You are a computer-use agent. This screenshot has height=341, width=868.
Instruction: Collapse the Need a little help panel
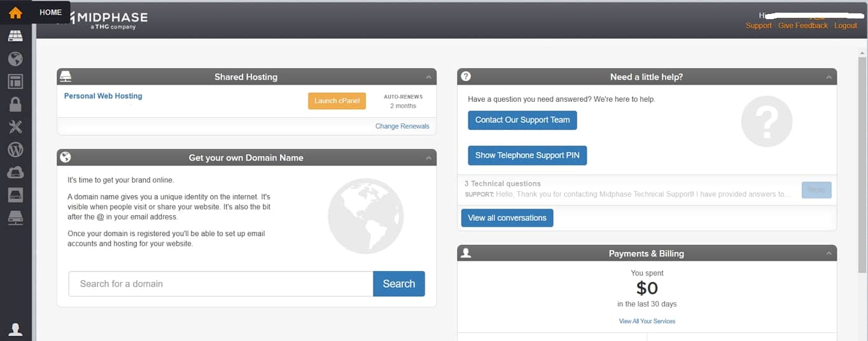[x=829, y=77]
